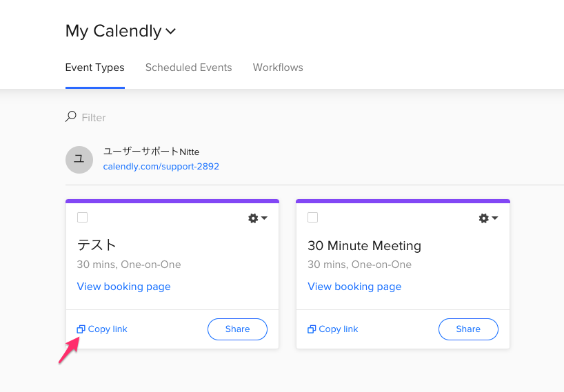Open settings dropdown arrow on テスト card
Image resolution: width=564 pixels, height=392 pixels.
(x=264, y=218)
